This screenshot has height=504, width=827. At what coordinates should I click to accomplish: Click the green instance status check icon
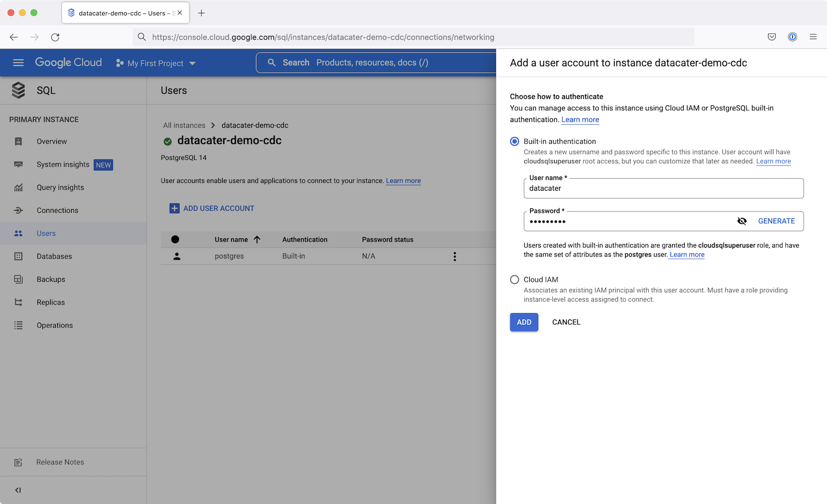tap(168, 142)
